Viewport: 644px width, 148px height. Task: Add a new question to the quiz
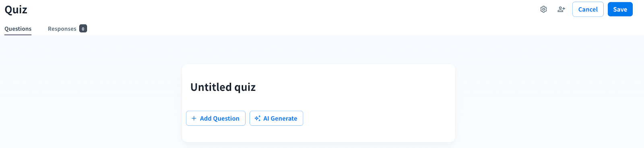pos(216,118)
